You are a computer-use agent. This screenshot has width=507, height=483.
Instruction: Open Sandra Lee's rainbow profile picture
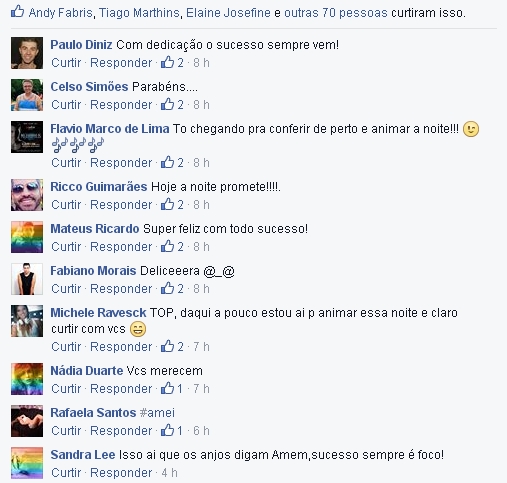tap(27, 463)
